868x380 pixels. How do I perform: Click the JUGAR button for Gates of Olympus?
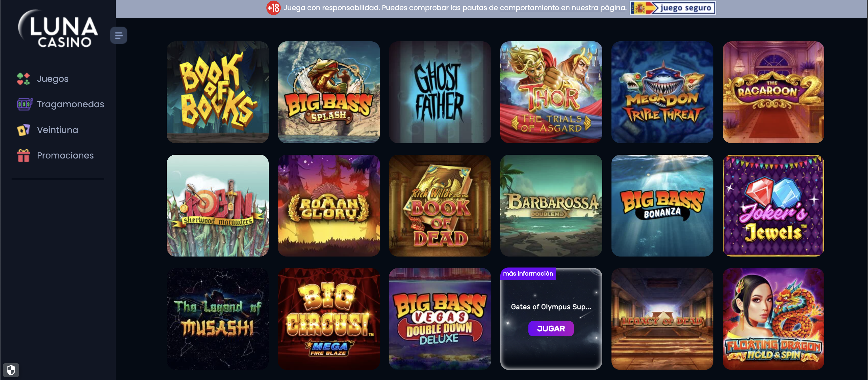click(x=551, y=329)
